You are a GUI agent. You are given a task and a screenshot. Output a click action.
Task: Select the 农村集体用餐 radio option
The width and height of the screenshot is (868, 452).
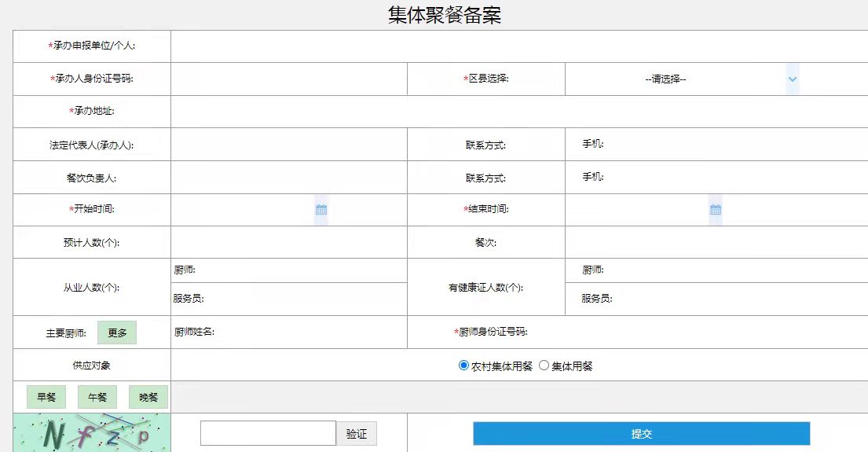click(463, 366)
